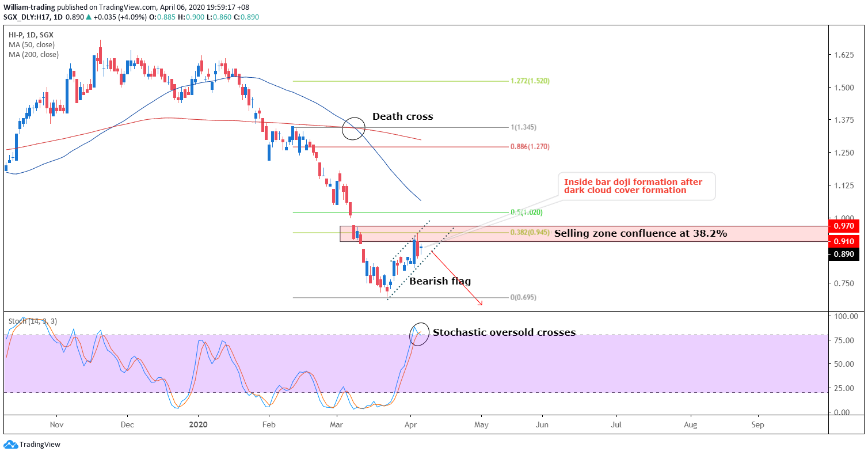Viewport: 868px width, 455px height.
Task: Click the 0.750 price axis value
Action: tap(843, 283)
